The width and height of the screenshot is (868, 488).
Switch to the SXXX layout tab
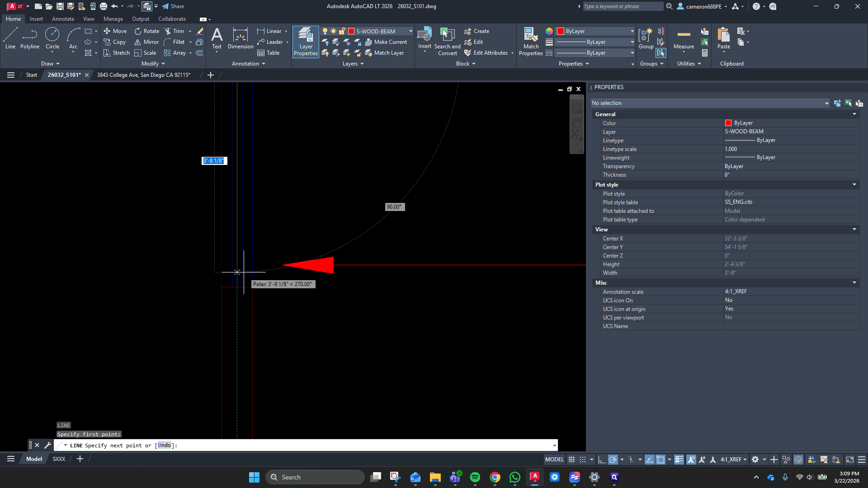[59, 459]
